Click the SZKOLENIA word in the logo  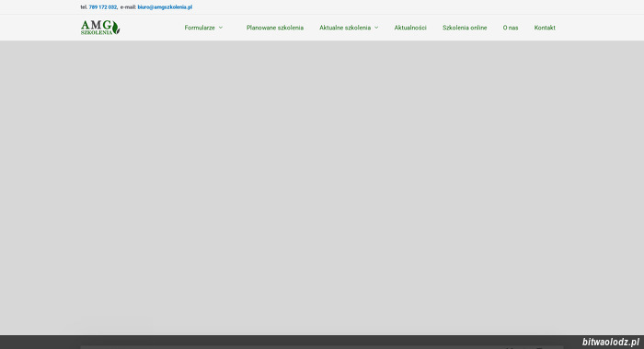[x=96, y=32]
